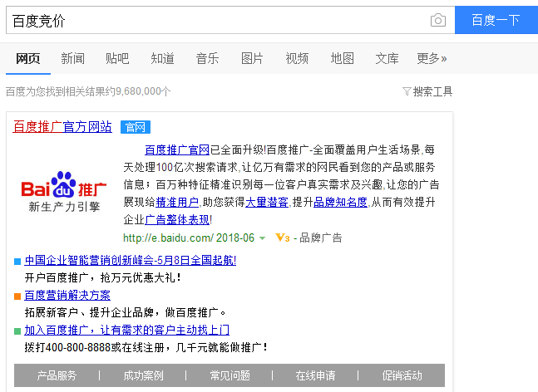Go to the 知道 tab
The height and width of the screenshot is (392, 538).
pyautogui.click(x=163, y=59)
